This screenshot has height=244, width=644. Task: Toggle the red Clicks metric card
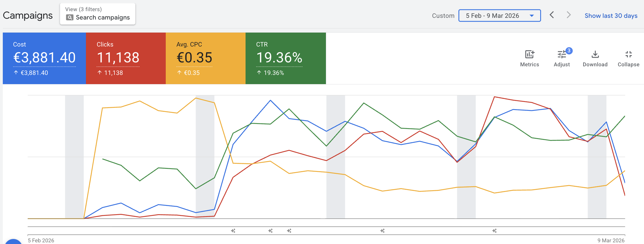tap(126, 58)
